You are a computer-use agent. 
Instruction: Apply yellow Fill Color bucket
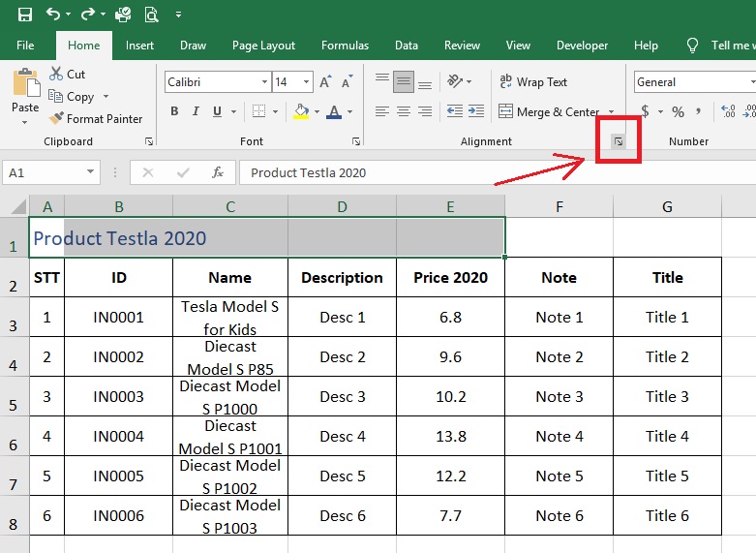click(x=302, y=111)
